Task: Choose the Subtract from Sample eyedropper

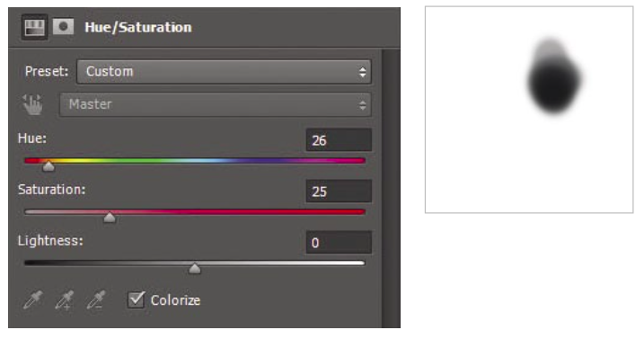Action: (96, 299)
